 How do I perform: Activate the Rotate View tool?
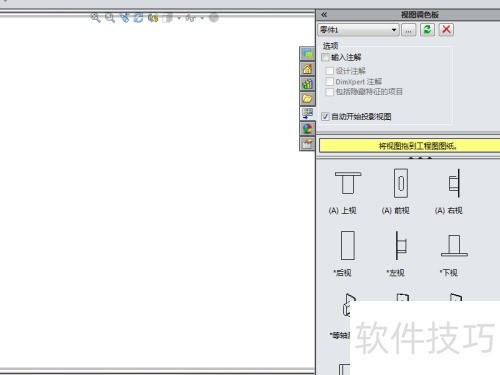coord(138,17)
